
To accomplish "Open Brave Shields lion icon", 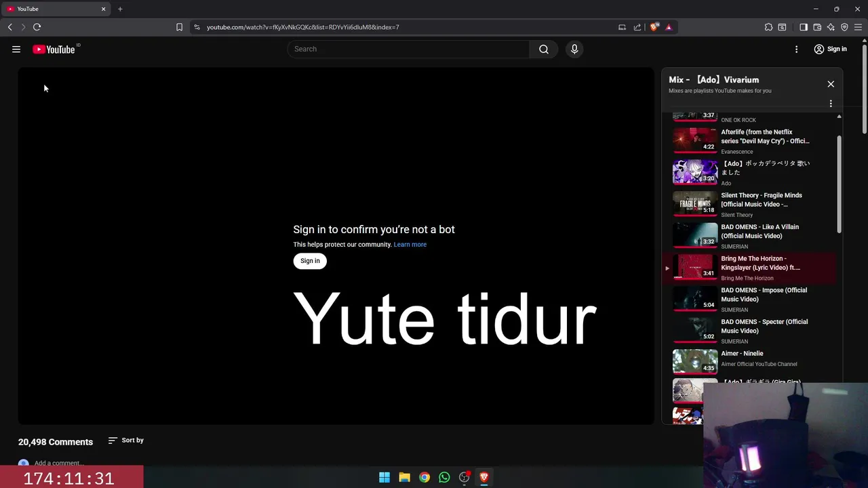I will tap(654, 27).
